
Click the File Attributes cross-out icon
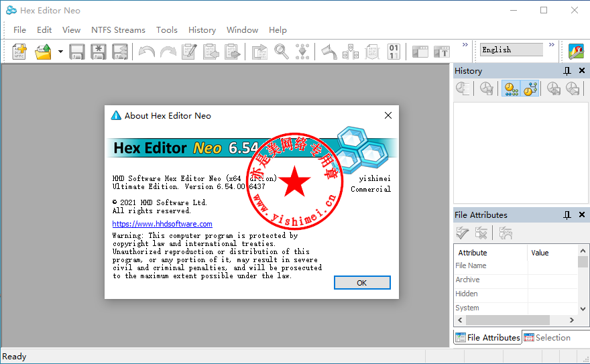point(481,233)
